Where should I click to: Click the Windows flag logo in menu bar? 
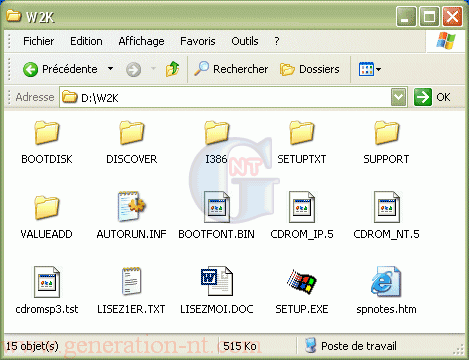[446, 41]
